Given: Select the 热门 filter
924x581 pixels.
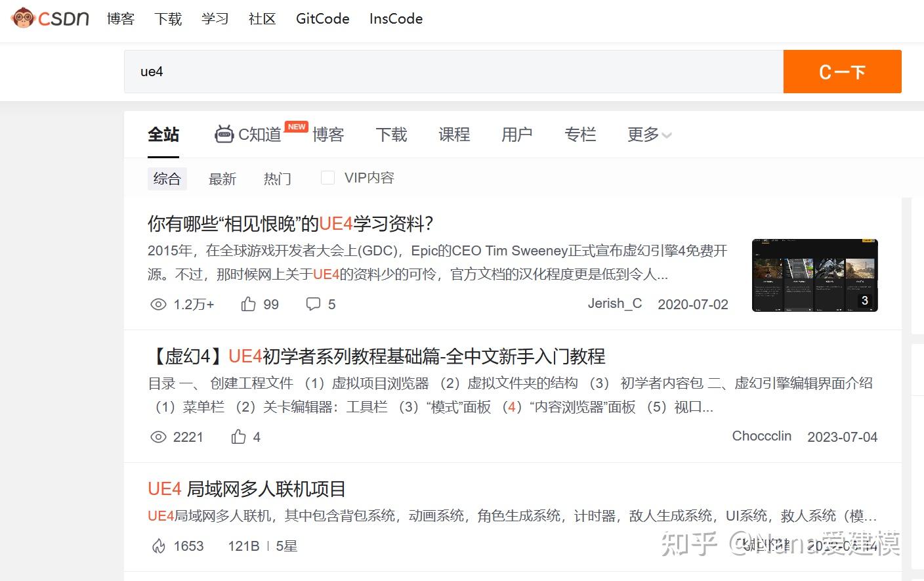Looking at the screenshot, I should (x=277, y=178).
